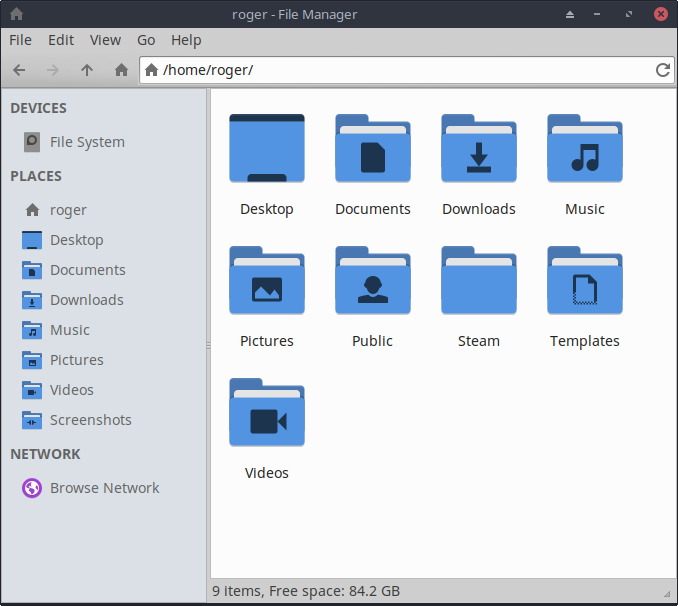Select the roger sidebar label
Image resolution: width=678 pixels, height=606 pixels.
pyautogui.click(x=68, y=210)
